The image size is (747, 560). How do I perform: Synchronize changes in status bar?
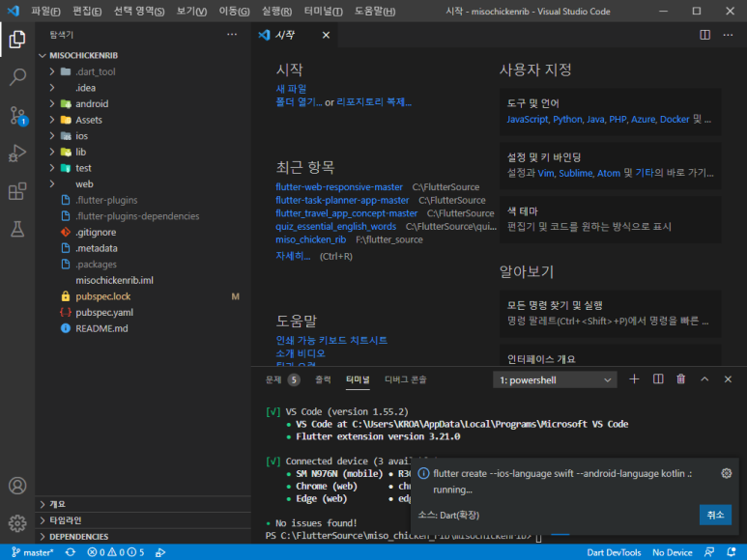pos(71,552)
